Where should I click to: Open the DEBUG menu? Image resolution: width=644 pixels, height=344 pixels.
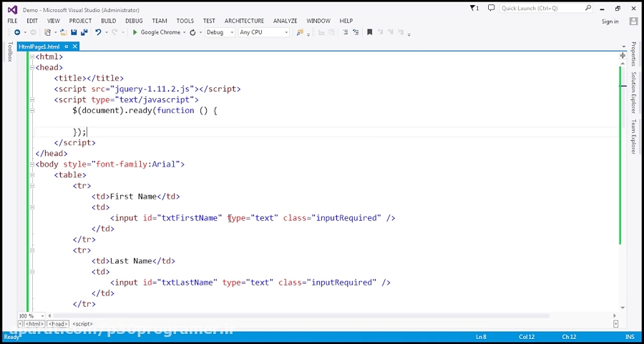134,21
